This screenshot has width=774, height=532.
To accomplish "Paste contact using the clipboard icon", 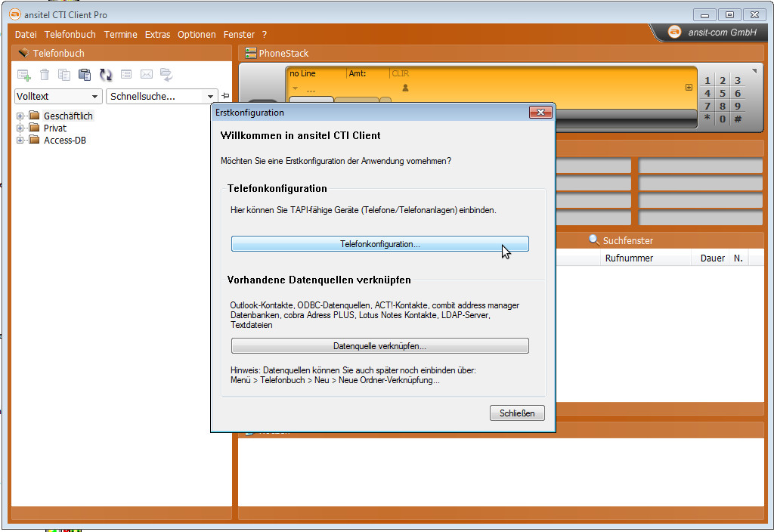I will [85, 75].
